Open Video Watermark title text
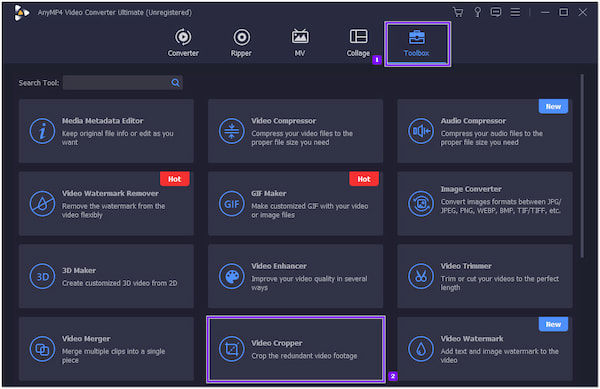This screenshot has width=600, height=389. click(472, 339)
